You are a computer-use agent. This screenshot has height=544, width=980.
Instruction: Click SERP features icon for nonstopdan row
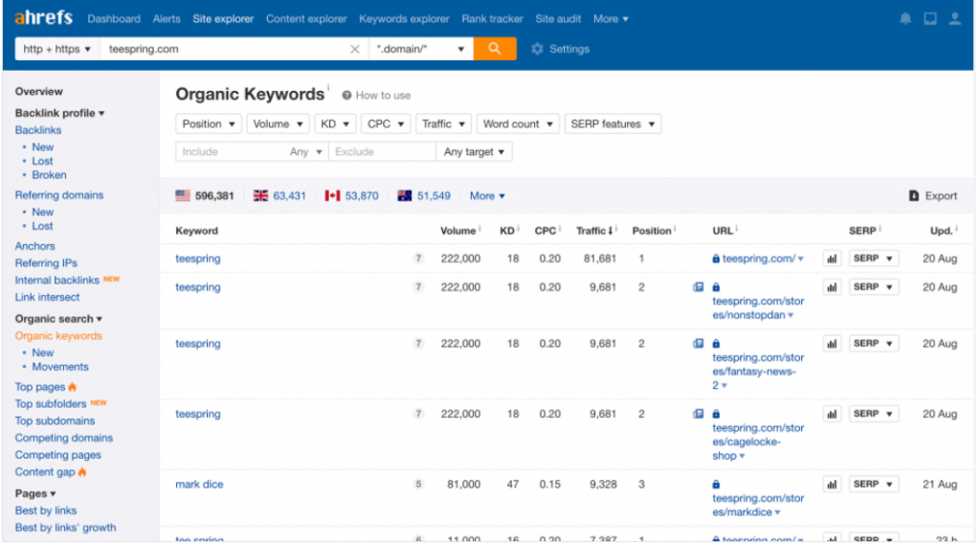pyautogui.click(x=698, y=287)
